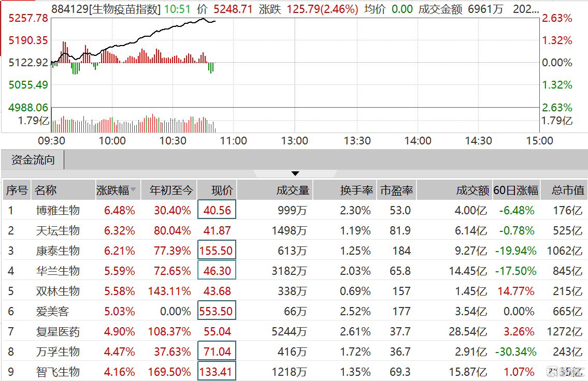Click the 2.52% turnover rate cell

point(355,312)
